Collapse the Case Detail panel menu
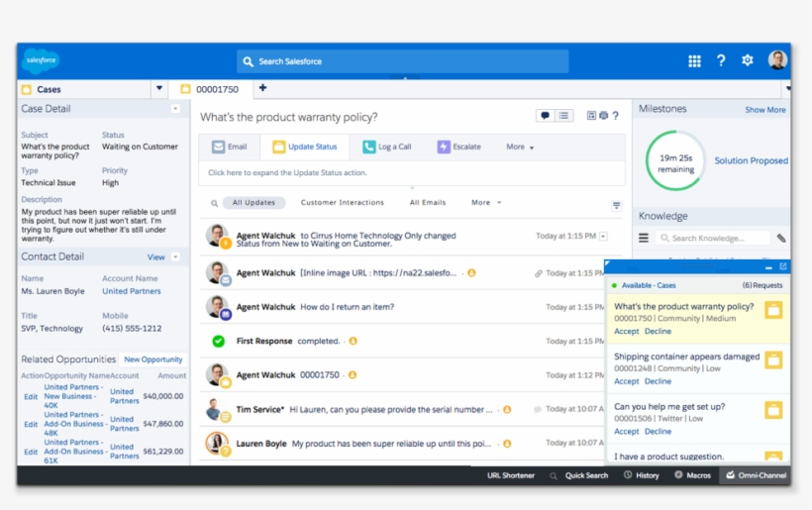Viewport: 812px width, 510px height. click(x=175, y=109)
